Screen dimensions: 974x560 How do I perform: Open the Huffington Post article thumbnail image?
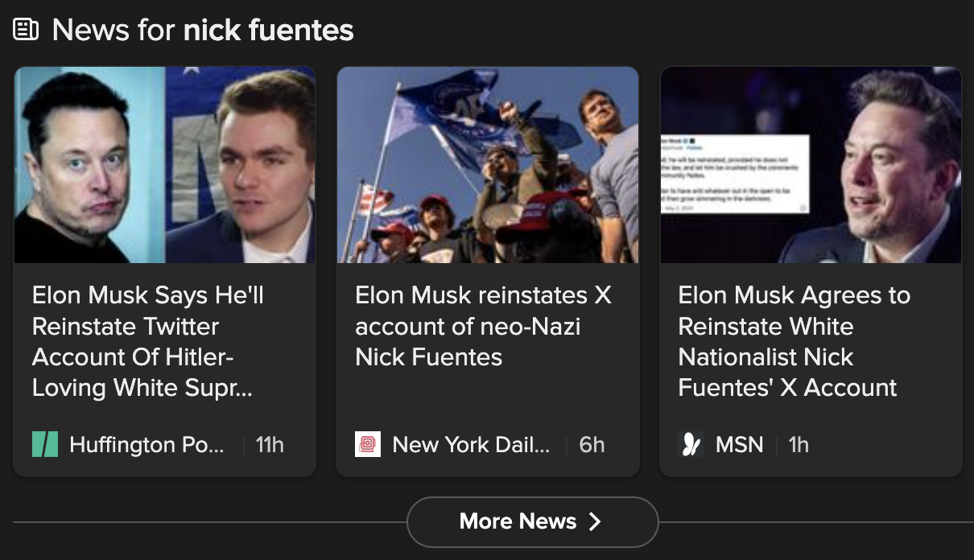(x=165, y=165)
